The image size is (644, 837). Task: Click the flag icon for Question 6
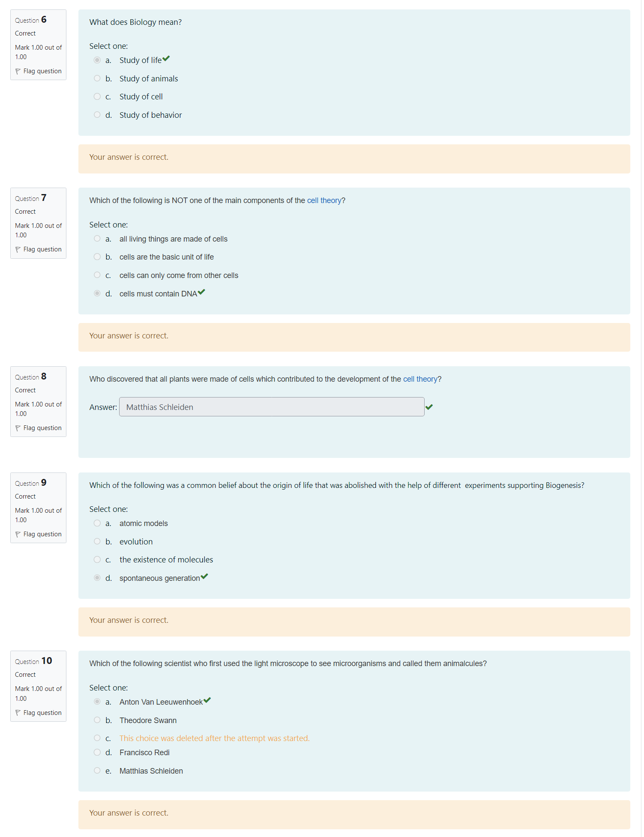pos(18,71)
